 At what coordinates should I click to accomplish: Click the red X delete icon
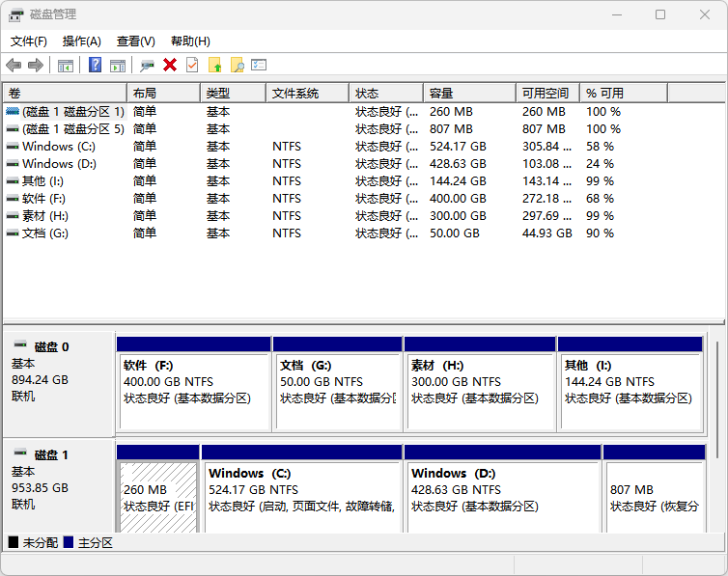(x=170, y=65)
